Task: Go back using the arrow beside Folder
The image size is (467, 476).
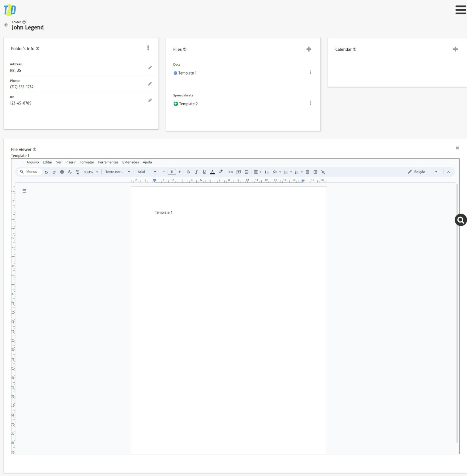Action: tap(6, 25)
